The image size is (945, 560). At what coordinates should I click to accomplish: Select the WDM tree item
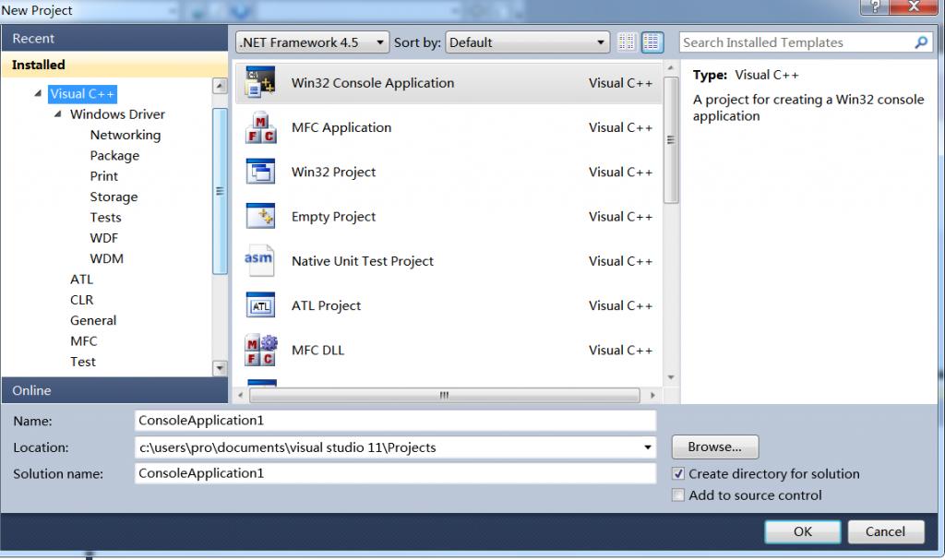[106, 258]
